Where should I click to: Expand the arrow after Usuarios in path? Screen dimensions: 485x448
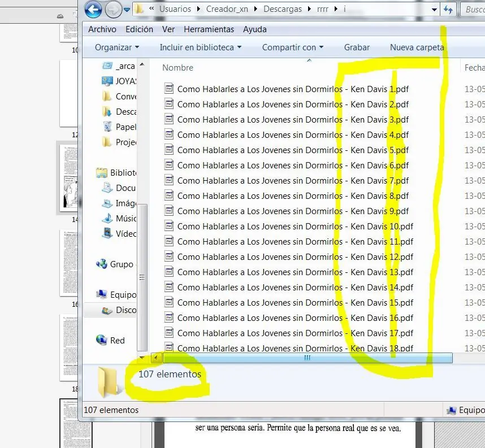(x=198, y=9)
